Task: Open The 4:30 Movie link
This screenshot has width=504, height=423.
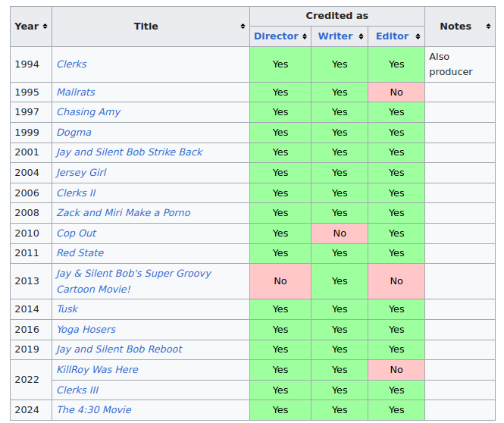Action: coord(94,410)
